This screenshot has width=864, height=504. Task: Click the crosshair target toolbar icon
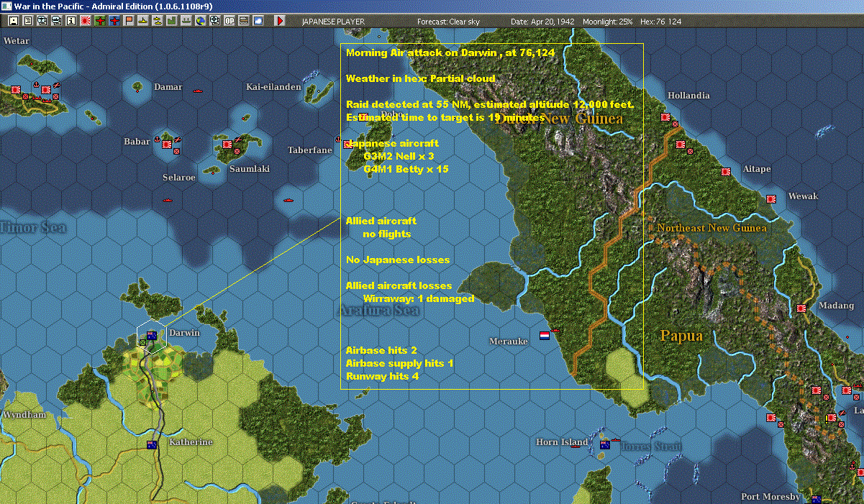[x=215, y=21]
